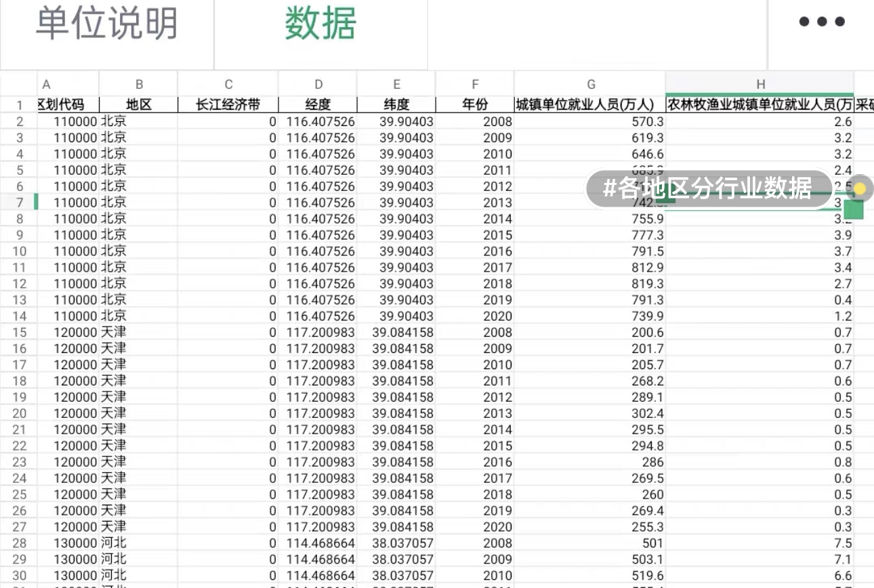Open the three-dot more options menu
This screenshot has height=588, width=874.
[x=821, y=22]
